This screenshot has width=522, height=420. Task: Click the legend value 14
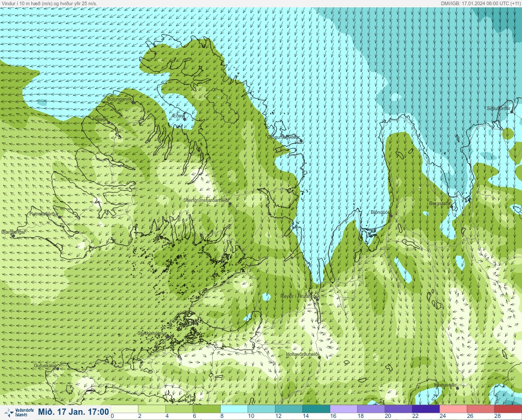305,416
